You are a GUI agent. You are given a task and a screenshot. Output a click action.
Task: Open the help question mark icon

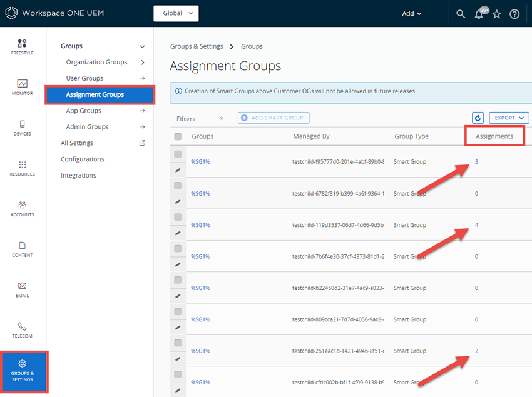(514, 14)
